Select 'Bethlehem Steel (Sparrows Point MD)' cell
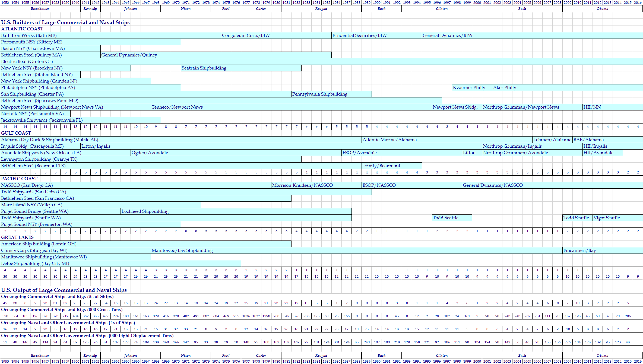This screenshot has width=643, height=364. (221, 100)
